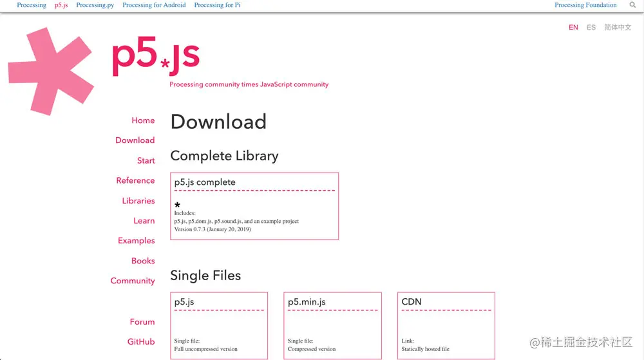Click the 'Single Files' heading
The width and height of the screenshot is (644, 360).
tap(205, 276)
